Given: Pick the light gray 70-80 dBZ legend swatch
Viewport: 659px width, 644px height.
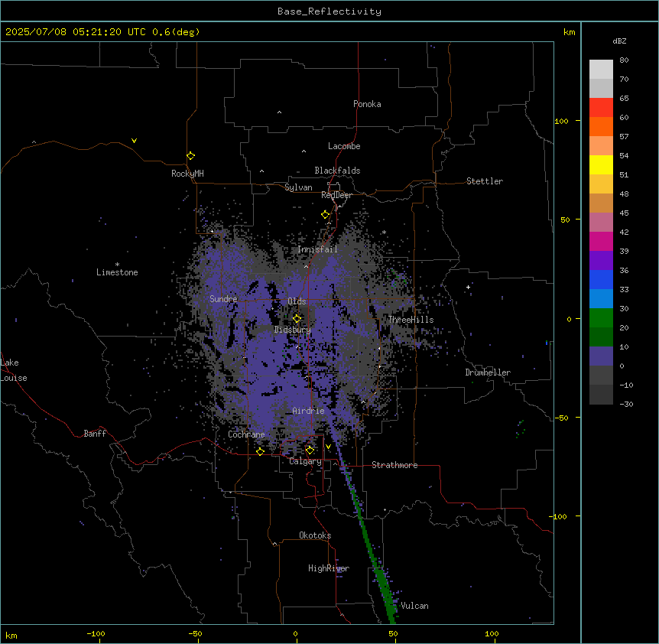Looking at the screenshot, I should 601,70.
